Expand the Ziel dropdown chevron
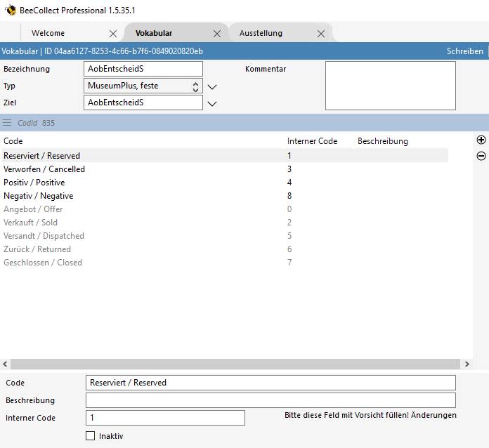This screenshot has height=448, width=489. pos(212,103)
